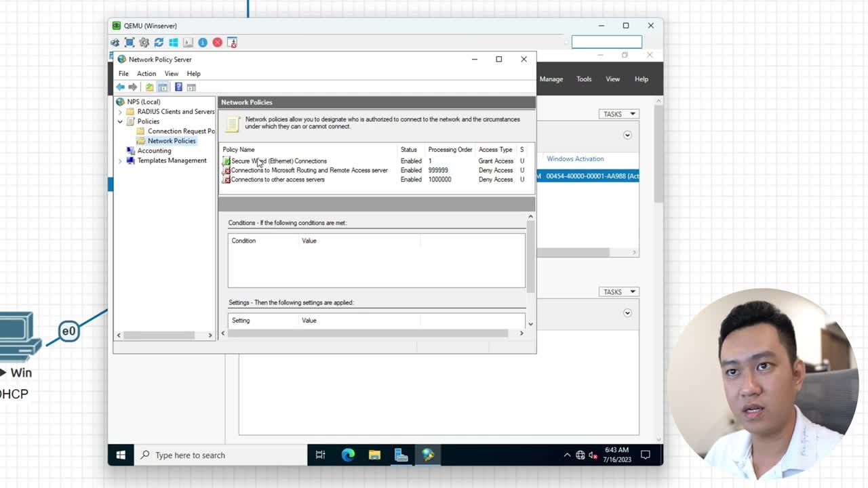This screenshot has width=868, height=488.
Task: Toggle NPS show/hide action pane icon
Action: click(x=191, y=87)
